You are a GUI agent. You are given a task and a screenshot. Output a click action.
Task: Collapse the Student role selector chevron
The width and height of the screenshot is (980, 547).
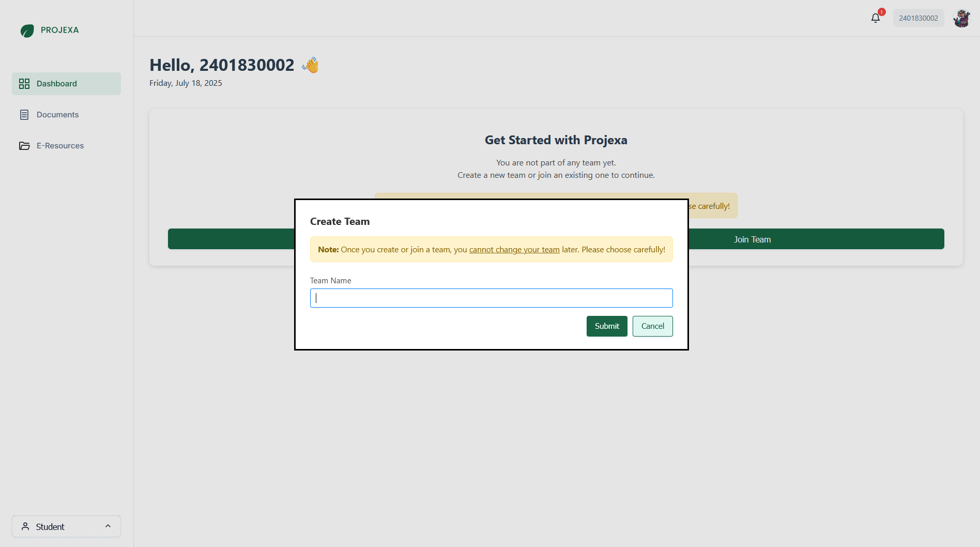point(108,526)
